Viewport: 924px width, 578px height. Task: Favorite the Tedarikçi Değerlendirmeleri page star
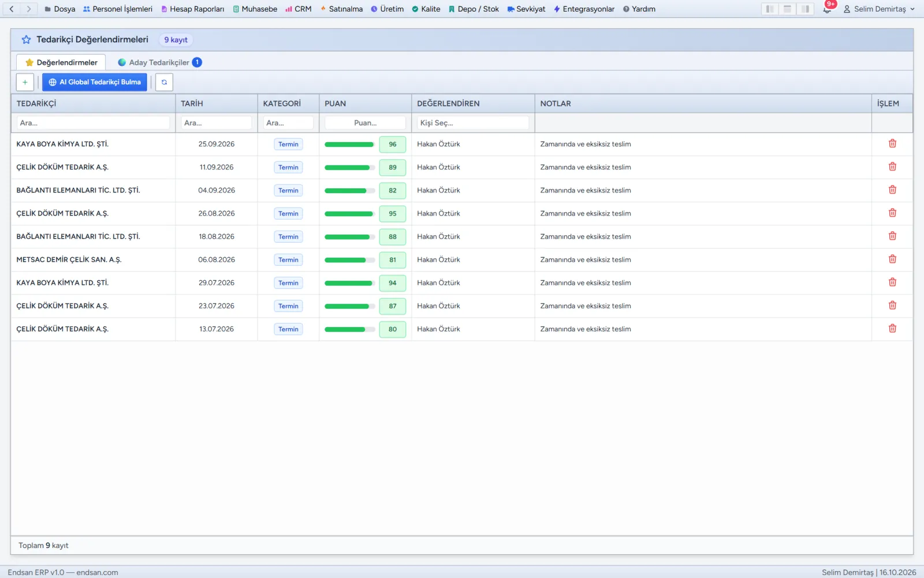[26, 40]
